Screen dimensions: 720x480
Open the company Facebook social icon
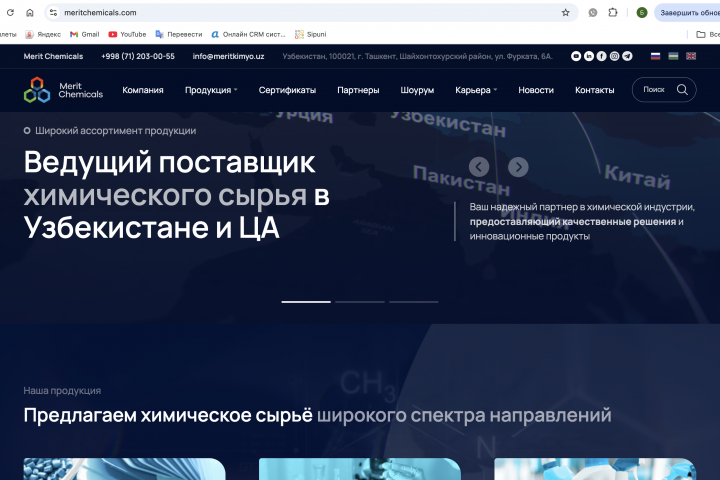click(602, 56)
